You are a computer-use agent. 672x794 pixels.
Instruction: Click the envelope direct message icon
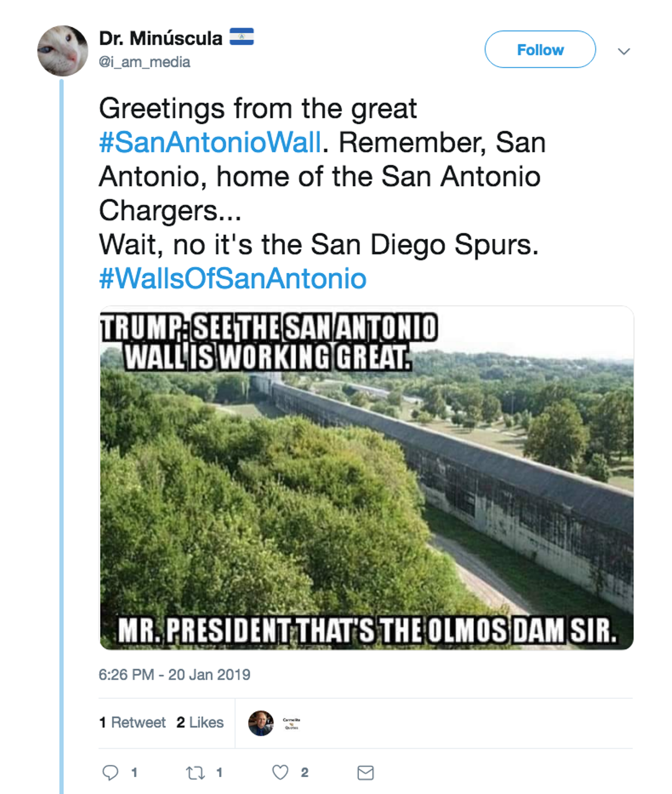pos(366,773)
